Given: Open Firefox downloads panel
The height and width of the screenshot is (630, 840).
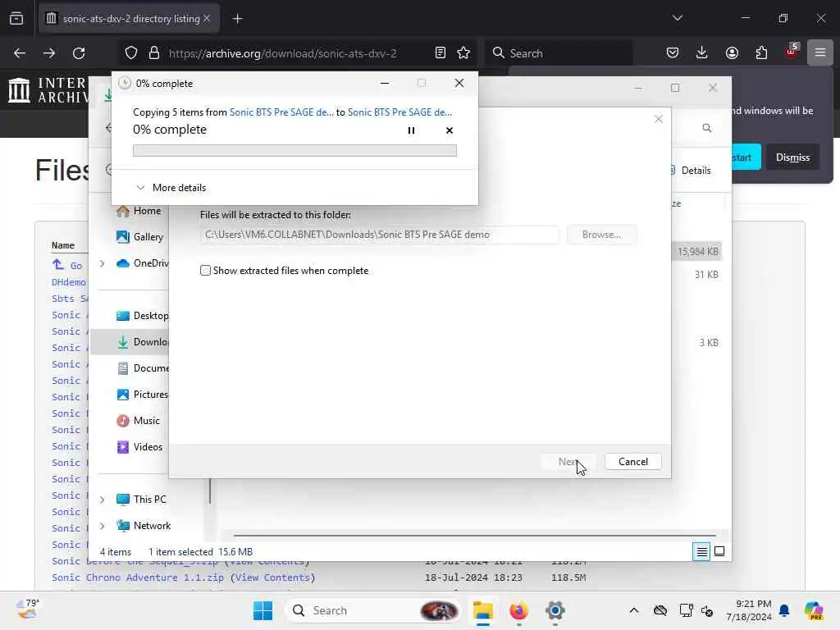Looking at the screenshot, I should (702, 53).
